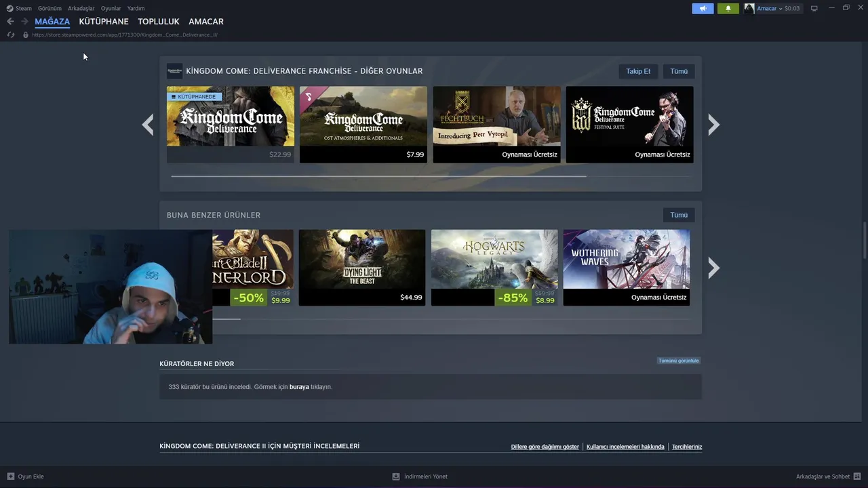Switch to the MAĞAZA tab
868x488 pixels.
[x=52, y=22]
